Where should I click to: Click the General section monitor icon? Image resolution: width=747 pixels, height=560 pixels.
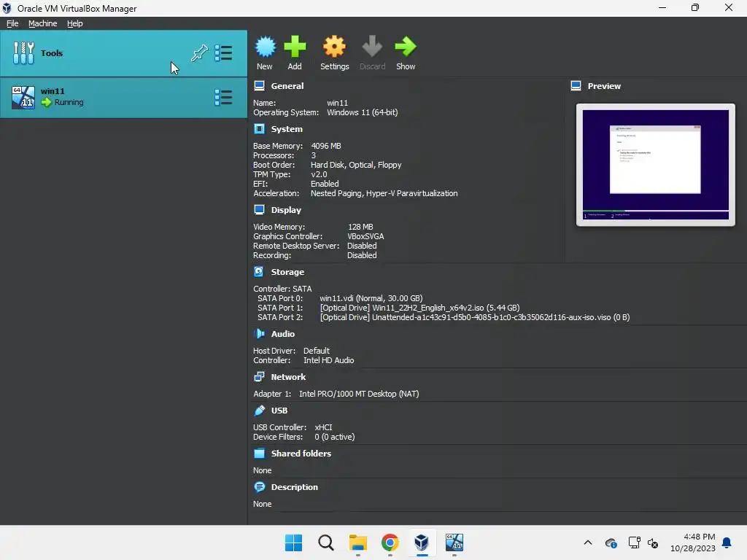coord(259,86)
